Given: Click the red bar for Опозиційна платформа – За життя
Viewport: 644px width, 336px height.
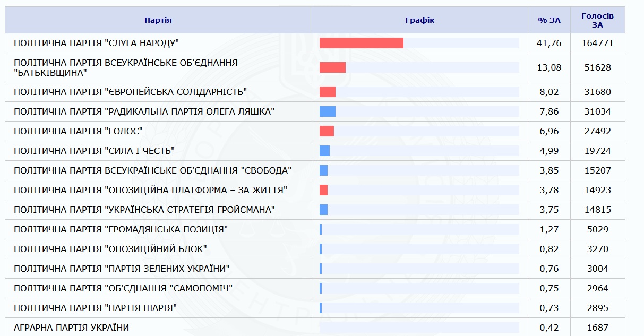Looking at the screenshot, I should [x=323, y=190].
